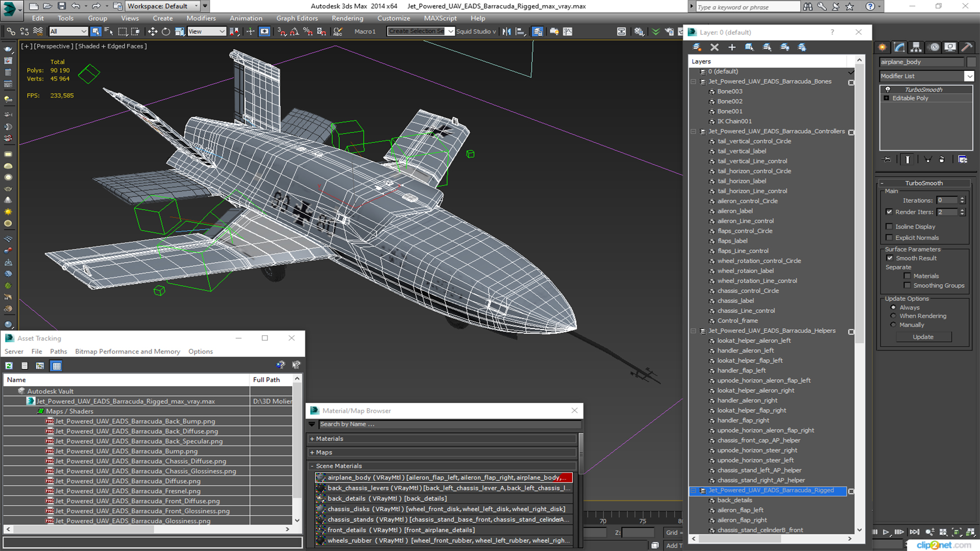Select the Manually update radio option

coord(893,325)
